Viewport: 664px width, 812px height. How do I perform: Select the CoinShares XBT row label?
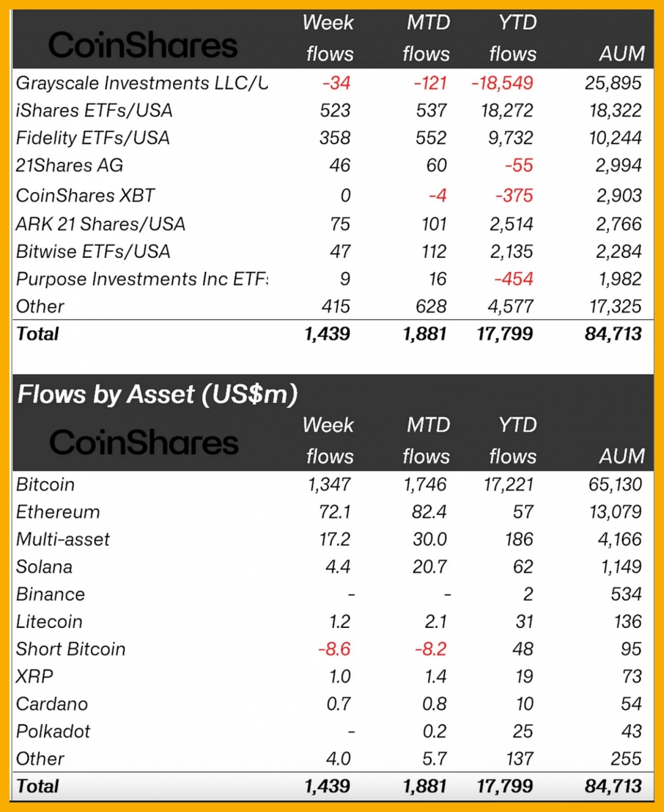(x=85, y=196)
